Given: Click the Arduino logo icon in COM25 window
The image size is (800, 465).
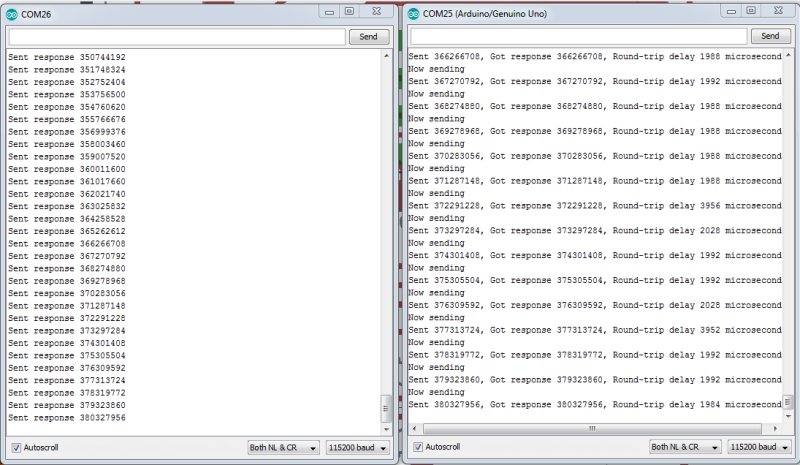Looking at the screenshot, I should point(413,14).
